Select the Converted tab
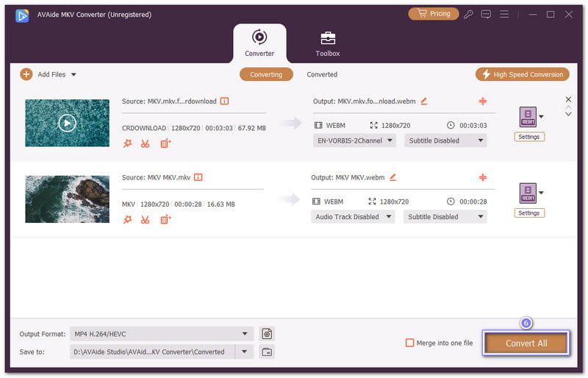 (322, 74)
